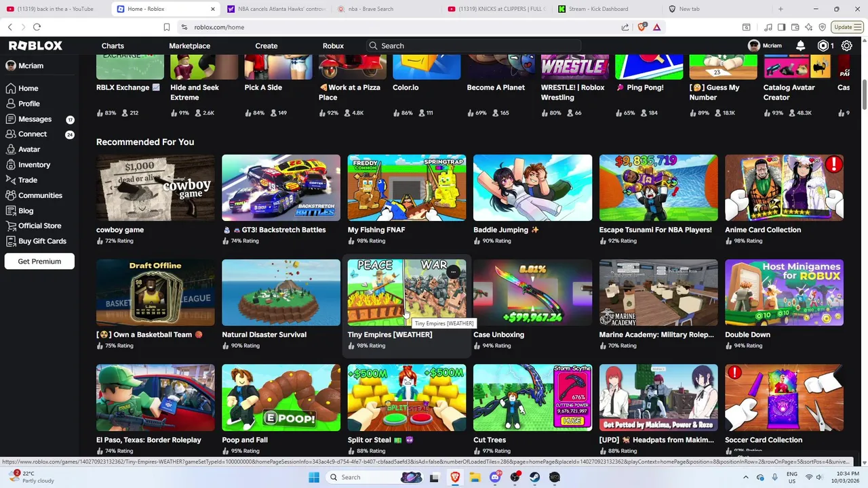868x488 pixels.
Task: Open My Fishing FNAF thumbnail
Action: tap(407, 188)
